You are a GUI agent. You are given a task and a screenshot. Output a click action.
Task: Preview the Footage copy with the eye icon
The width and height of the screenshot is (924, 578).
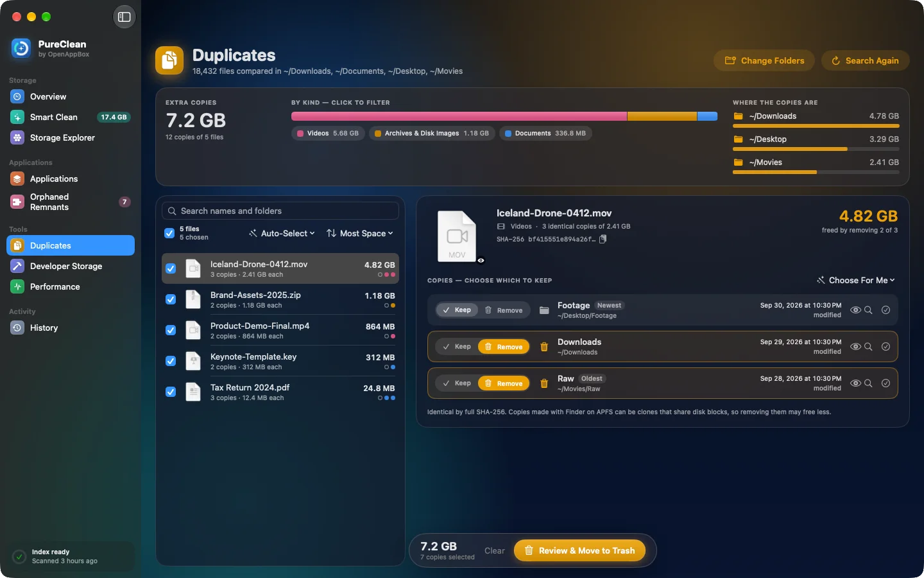[x=855, y=310]
